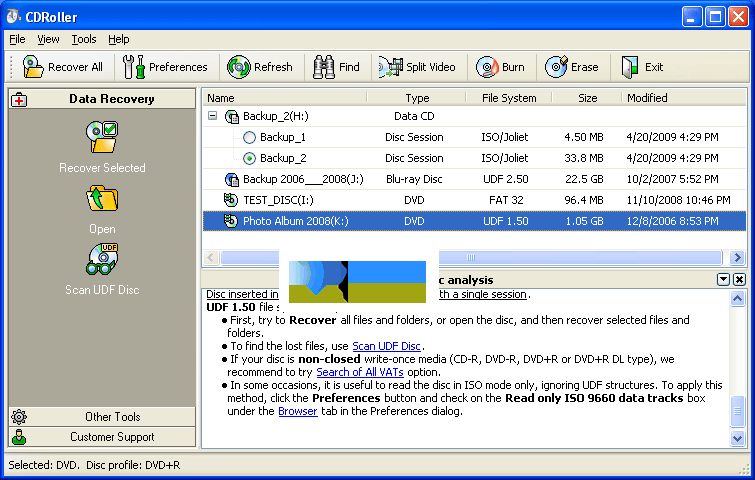Click the Open folder sidebar icon
The image size is (755, 480).
click(102, 198)
